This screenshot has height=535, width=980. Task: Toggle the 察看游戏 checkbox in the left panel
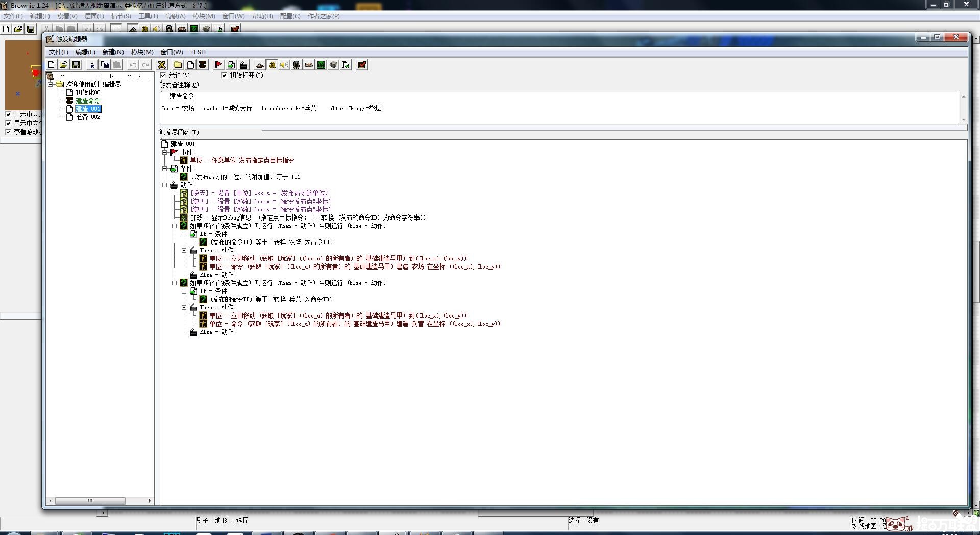(8, 132)
